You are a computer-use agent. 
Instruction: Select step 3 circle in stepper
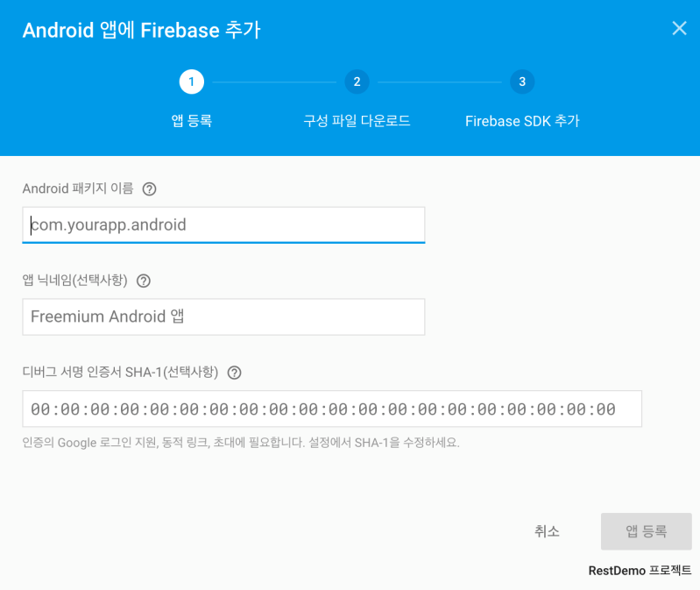click(x=522, y=82)
